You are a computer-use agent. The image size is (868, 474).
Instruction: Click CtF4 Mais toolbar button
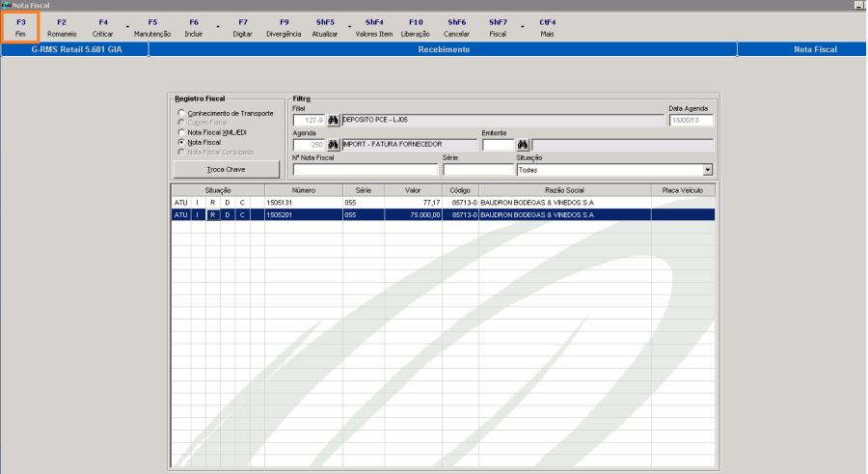(547, 28)
